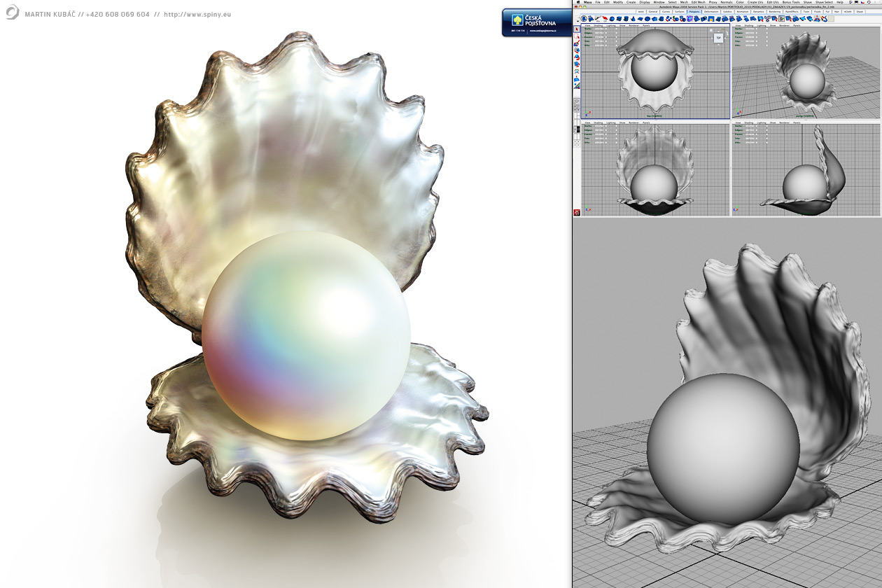882x588 pixels.
Task: Click the CP shelf button
Action: coord(605,19)
